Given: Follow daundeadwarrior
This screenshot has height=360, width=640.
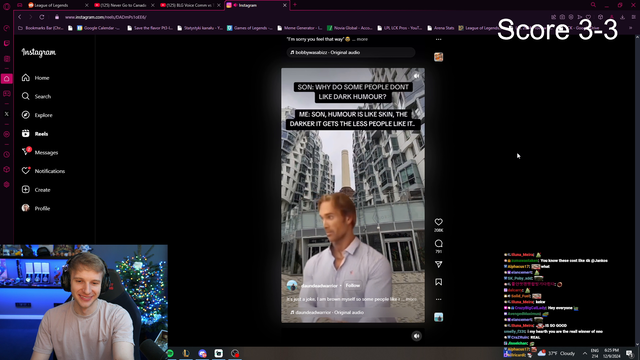Looking at the screenshot, I should 353,285.
